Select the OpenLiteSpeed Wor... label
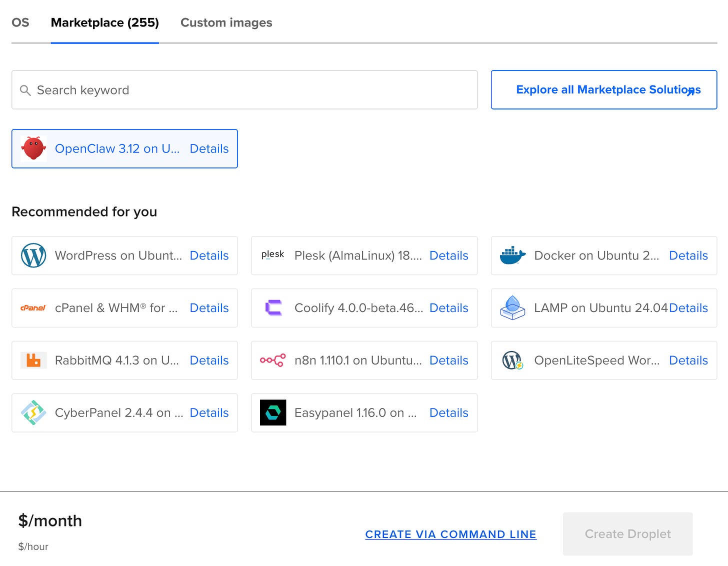The width and height of the screenshot is (728, 566). (x=597, y=360)
